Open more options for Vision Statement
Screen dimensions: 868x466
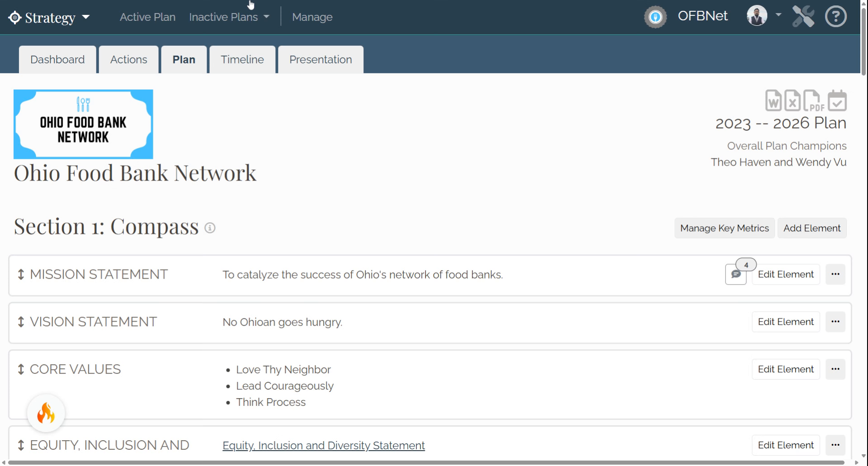click(x=835, y=322)
